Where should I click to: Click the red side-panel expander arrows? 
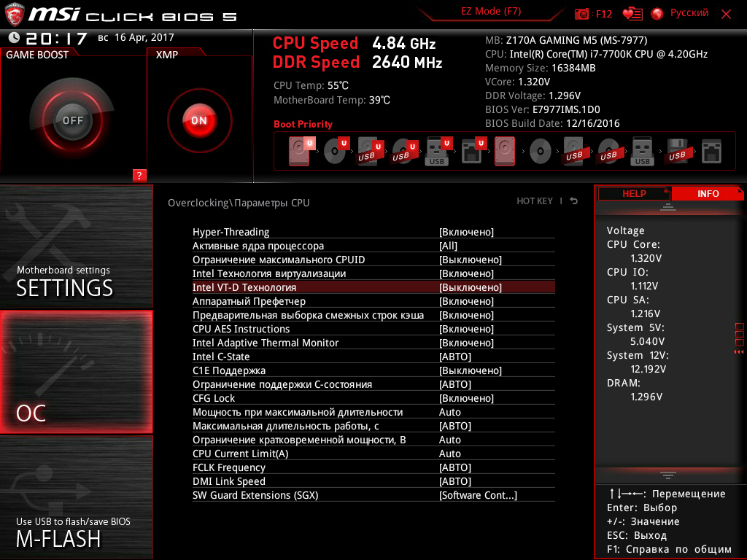[738, 352]
